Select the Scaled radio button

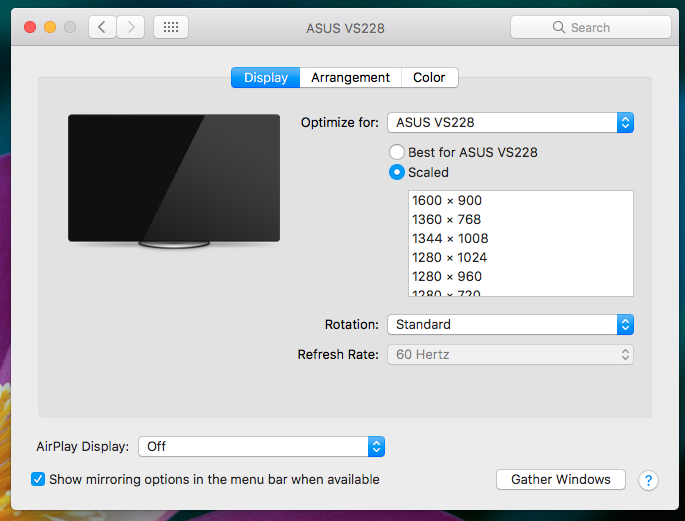coord(397,172)
